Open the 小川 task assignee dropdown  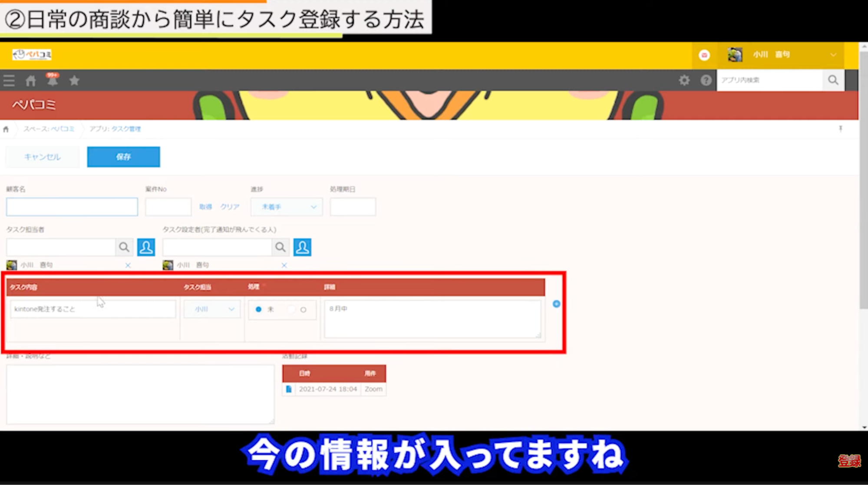(x=212, y=309)
